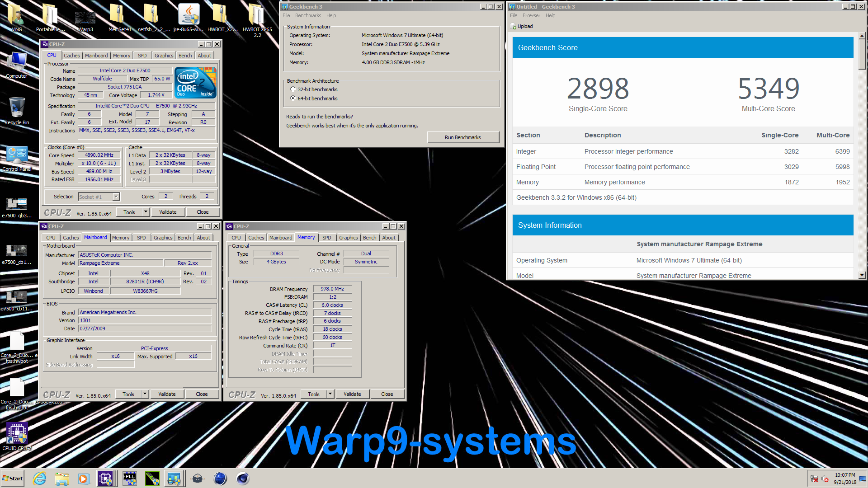The width and height of the screenshot is (868, 488).
Task: Open Windows Media Player from taskbar
Action: (x=84, y=479)
